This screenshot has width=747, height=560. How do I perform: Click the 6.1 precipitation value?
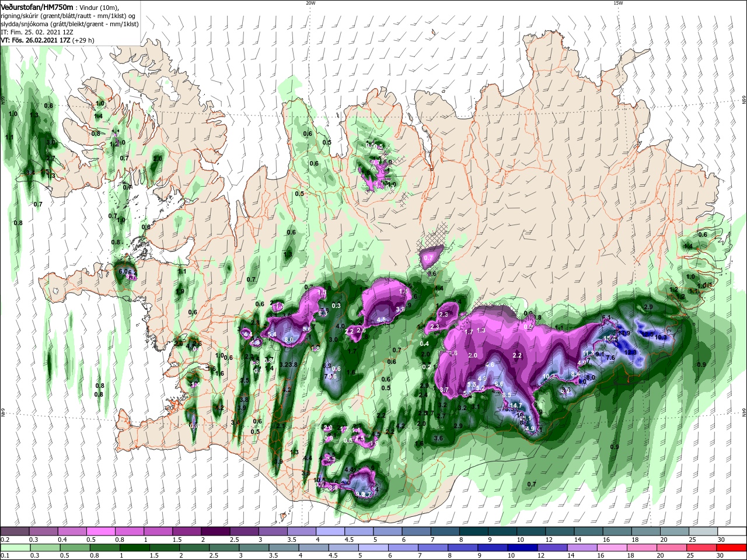pos(606,317)
